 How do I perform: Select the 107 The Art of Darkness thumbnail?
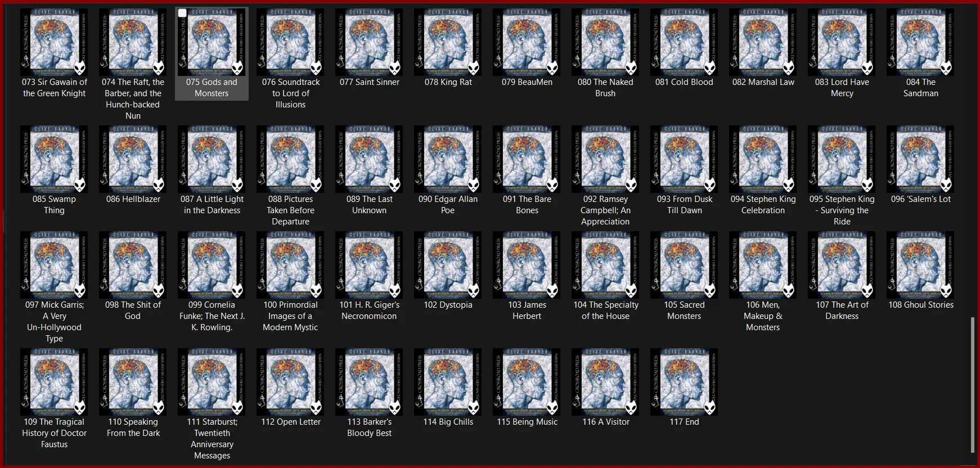(x=842, y=265)
